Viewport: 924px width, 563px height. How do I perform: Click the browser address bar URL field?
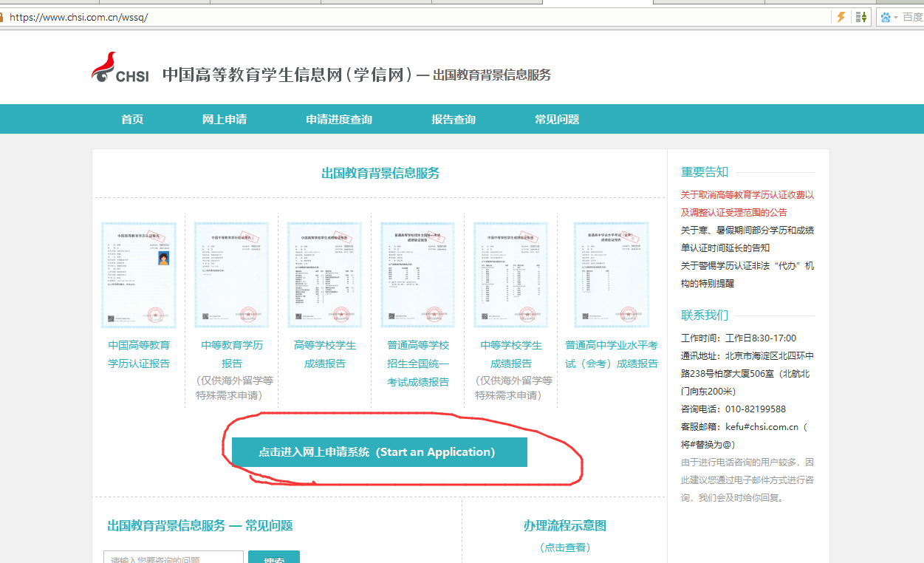[414, 17]
